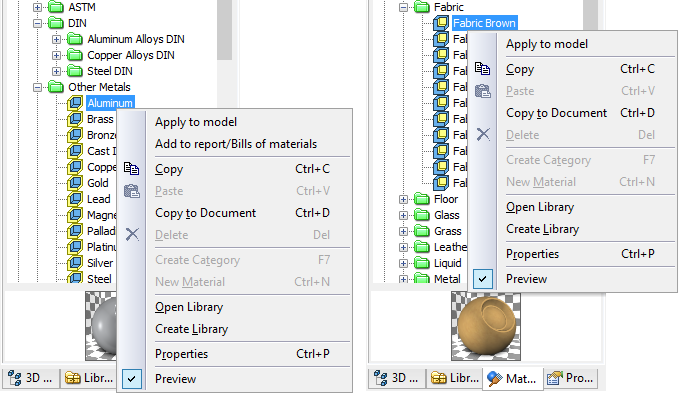Click the Brass material cube icon

tap(75, 119)
